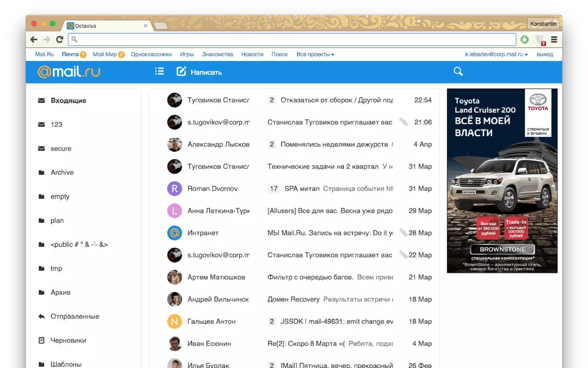Click in the browser address bar
Viewport: 588px width, 368px height.
[291, 39]
